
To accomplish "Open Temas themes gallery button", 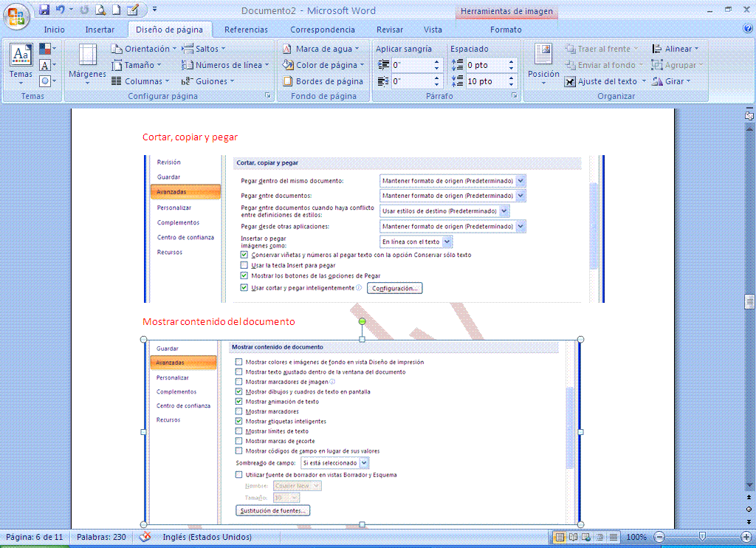I will tap(21, 65).
